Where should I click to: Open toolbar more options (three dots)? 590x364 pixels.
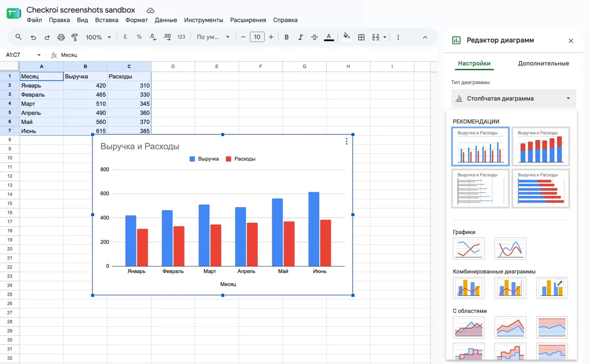coord(398,37)
